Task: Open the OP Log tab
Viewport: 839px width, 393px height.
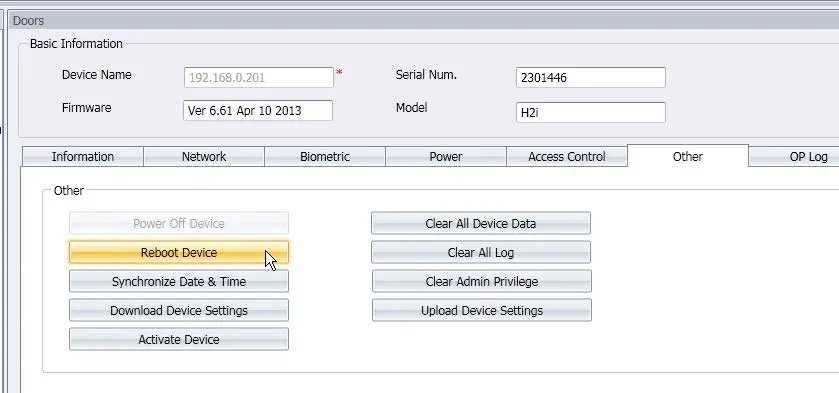Action: tap(794, 156)
